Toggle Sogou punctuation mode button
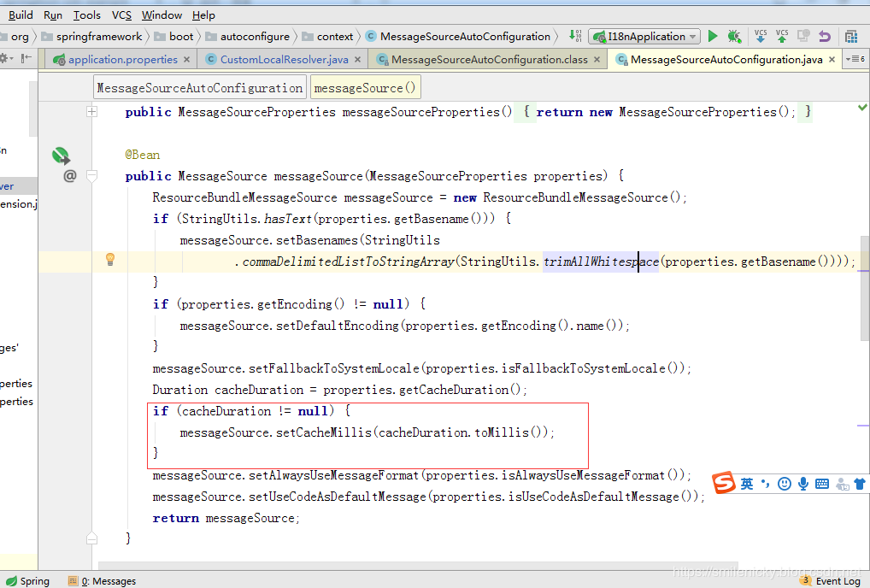 click(x=766, y=484)
